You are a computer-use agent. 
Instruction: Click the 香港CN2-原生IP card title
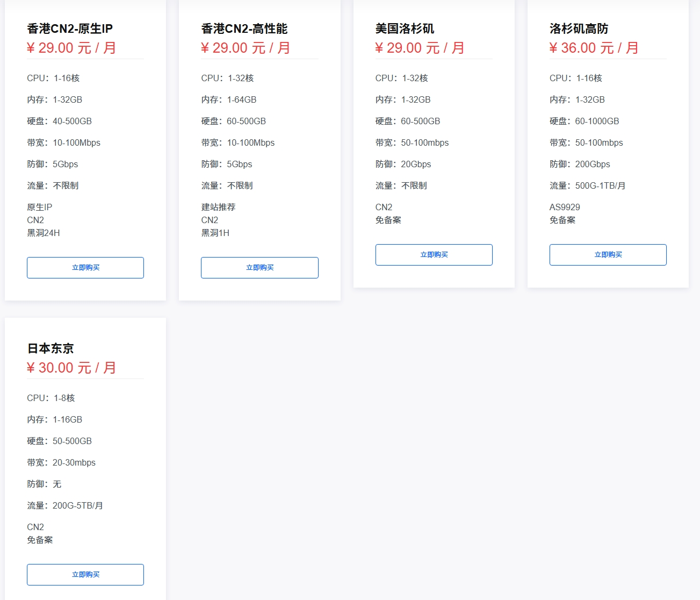point(70,28)
